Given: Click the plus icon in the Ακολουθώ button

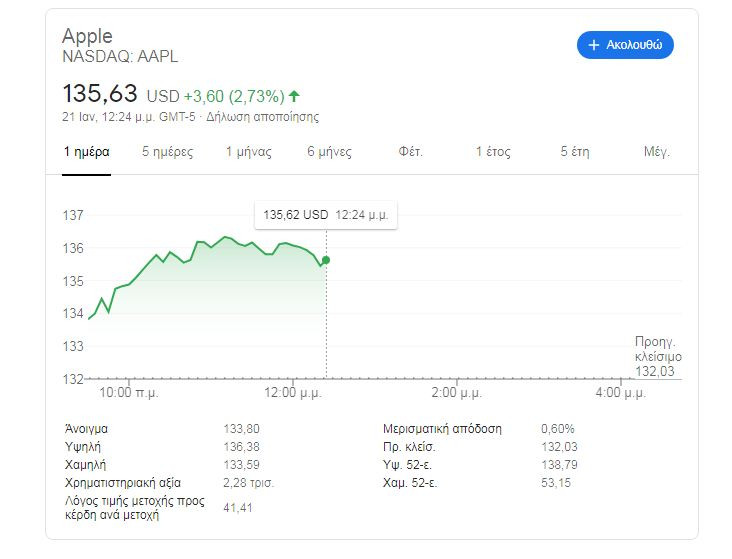Looking at the screenshot, I should pos(593,45).
